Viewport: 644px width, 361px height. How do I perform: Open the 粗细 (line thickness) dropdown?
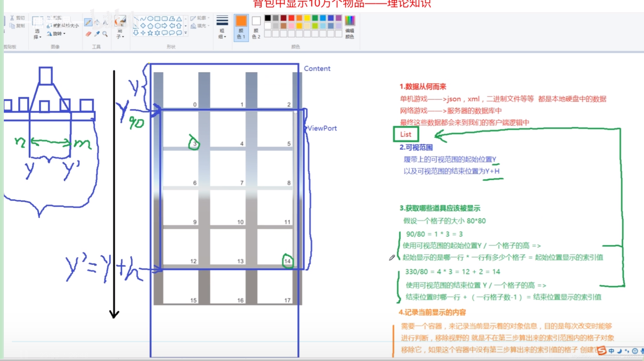click(222, 29)
